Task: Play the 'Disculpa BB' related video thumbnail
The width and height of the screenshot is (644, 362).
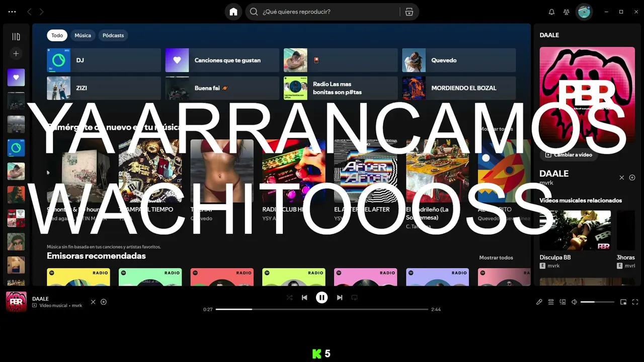Action: tap(575, 230)
